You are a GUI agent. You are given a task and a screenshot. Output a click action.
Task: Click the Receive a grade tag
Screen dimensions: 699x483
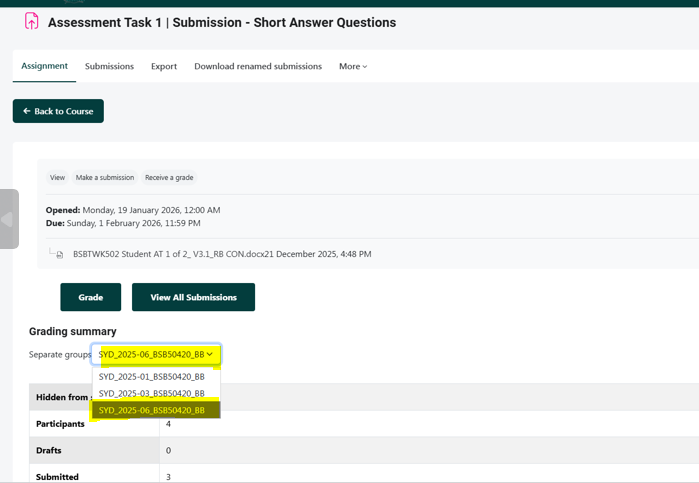(x=169, y=178)
